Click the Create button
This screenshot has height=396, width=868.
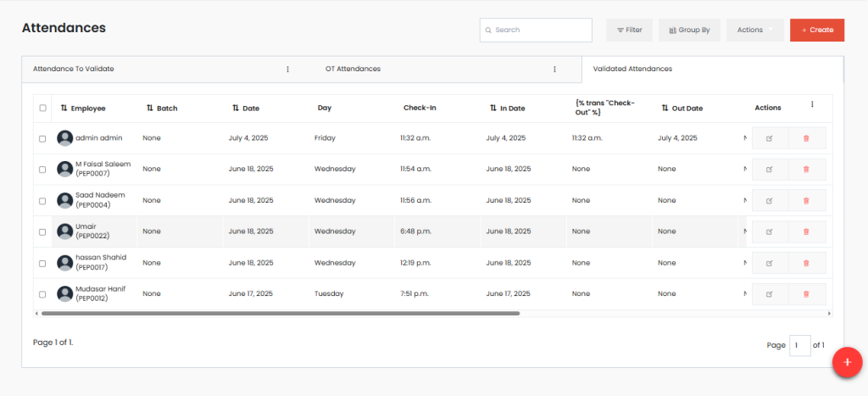tap(817, 30)
